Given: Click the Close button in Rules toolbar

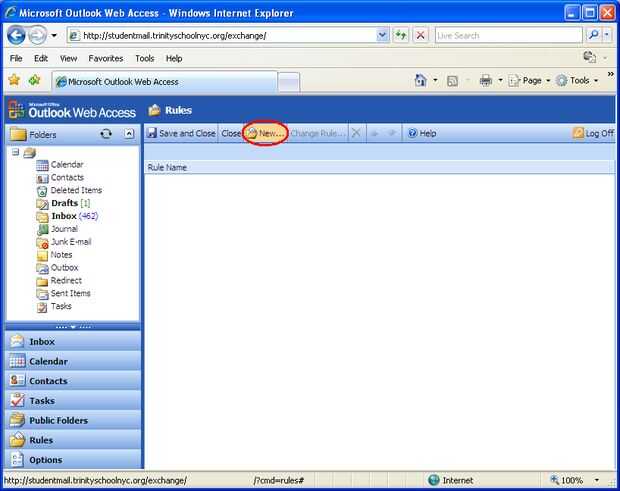Looking at the screenshot, I should [231, 134].
